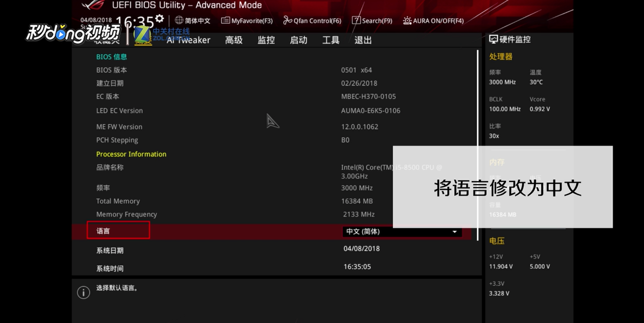Image resolution: width=644 pixels, height=323 pixels.
Task: Click the help text 选择默认语言。
Action: pos(117,288)
